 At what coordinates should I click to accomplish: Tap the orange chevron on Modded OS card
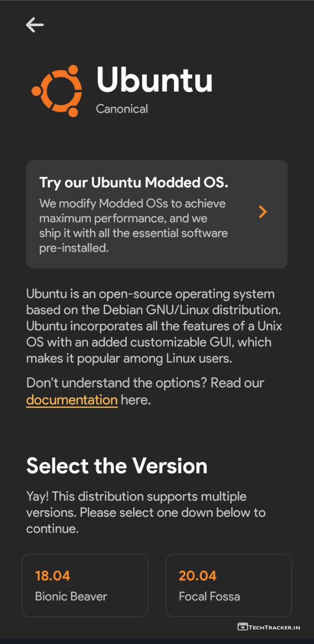[x=262, y=212]
